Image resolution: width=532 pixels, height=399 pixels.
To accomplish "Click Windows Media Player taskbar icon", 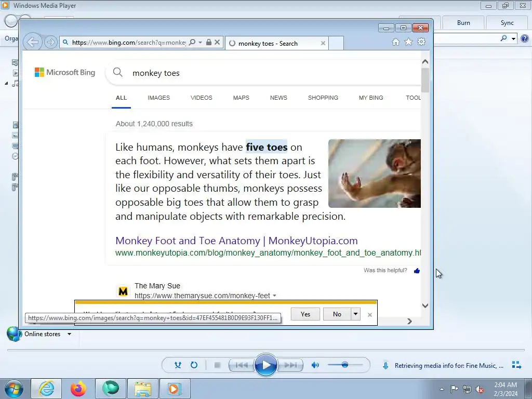I will (175, 389).
